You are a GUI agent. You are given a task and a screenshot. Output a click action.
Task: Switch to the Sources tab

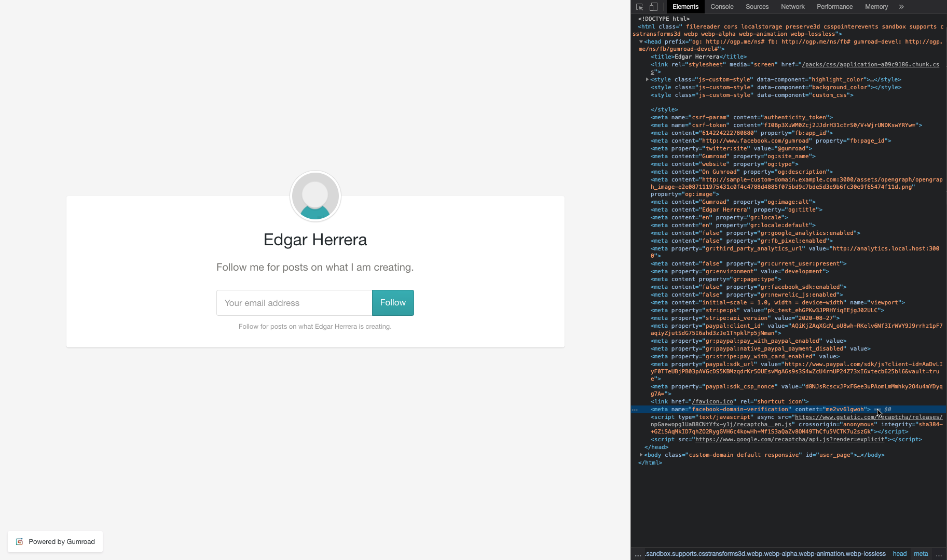tap(757, 7)
